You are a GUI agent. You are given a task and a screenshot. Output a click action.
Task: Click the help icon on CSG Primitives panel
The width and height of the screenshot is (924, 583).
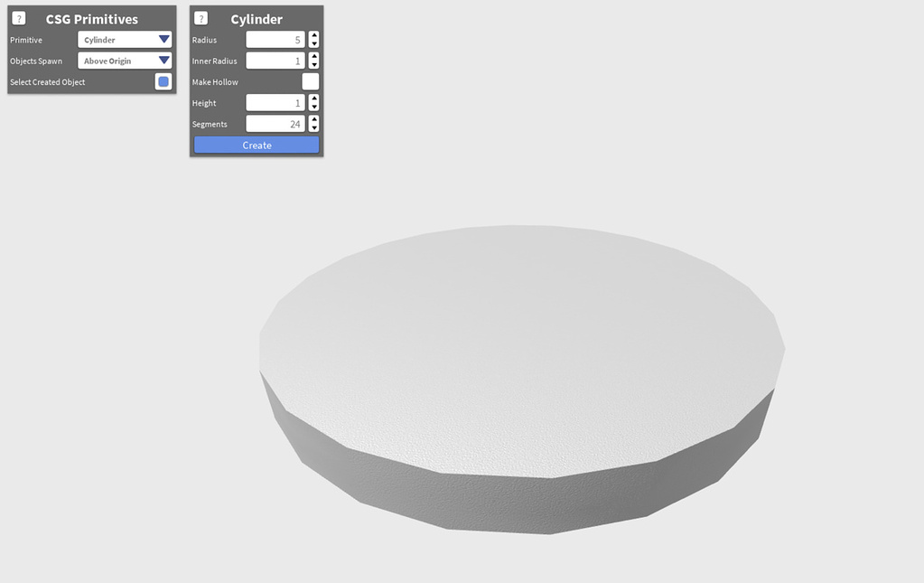tap(18, 18)
